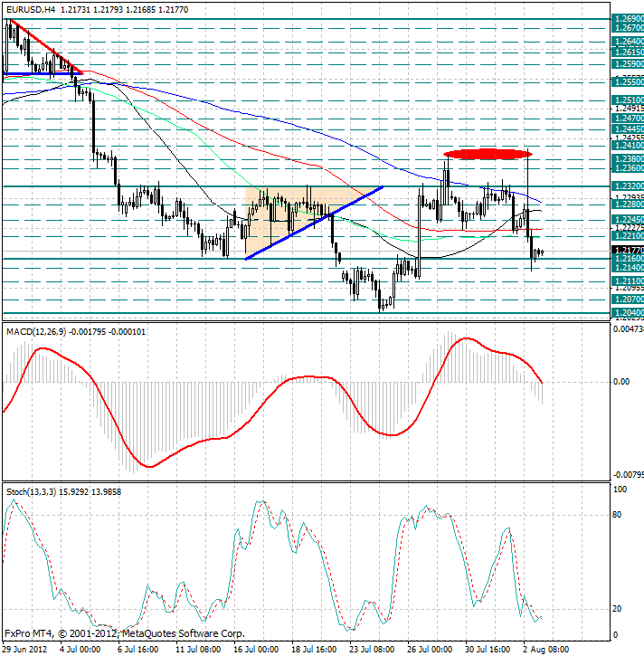The image size is (644, 656).
Task: Click the 1.2510 price level label
Action: point(628,100)
